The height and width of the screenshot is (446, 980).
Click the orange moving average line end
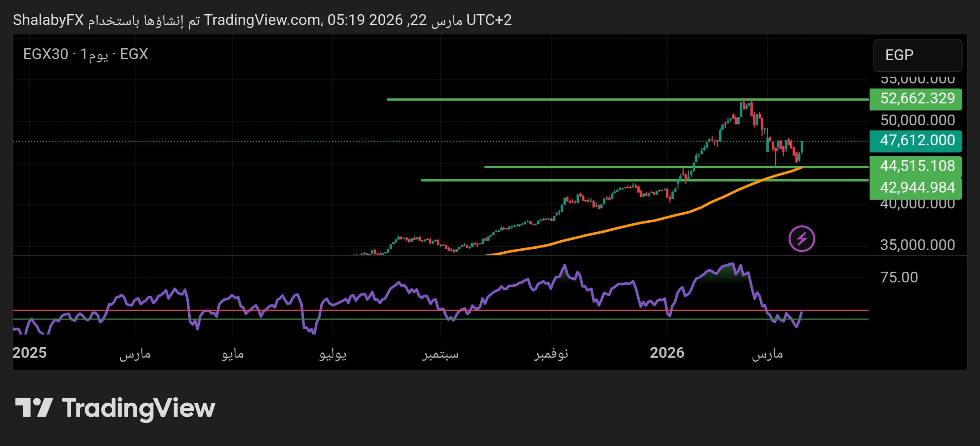tap(800, 168)
